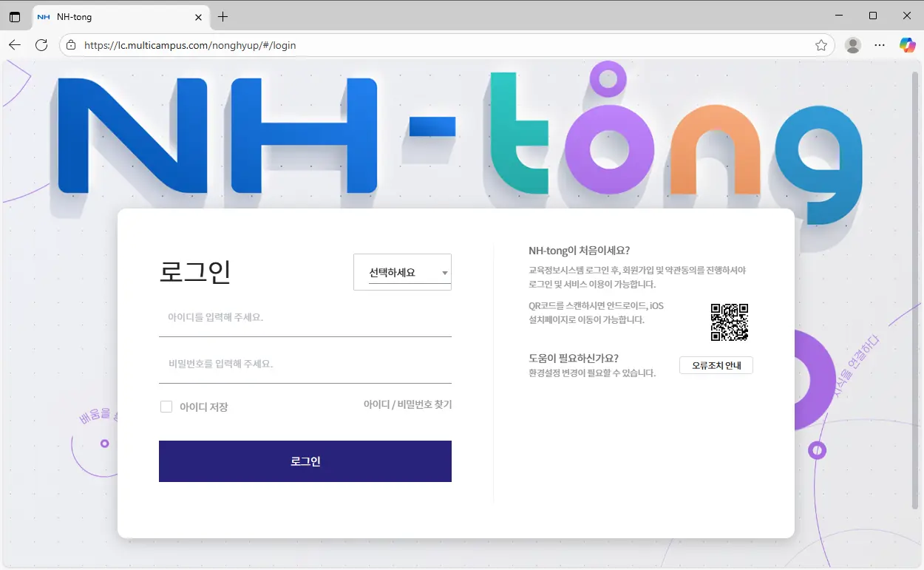This screenshot has height=570, width=924.
Task: Click the 로그인 submit button
Action: click(x=305, y=461)
